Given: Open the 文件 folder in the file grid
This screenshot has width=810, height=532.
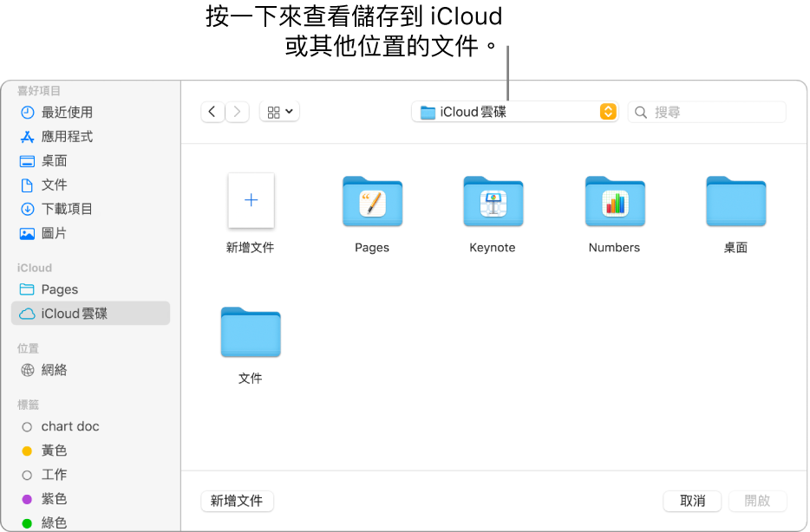Looking at the screenshot, I should click(251, 332).
